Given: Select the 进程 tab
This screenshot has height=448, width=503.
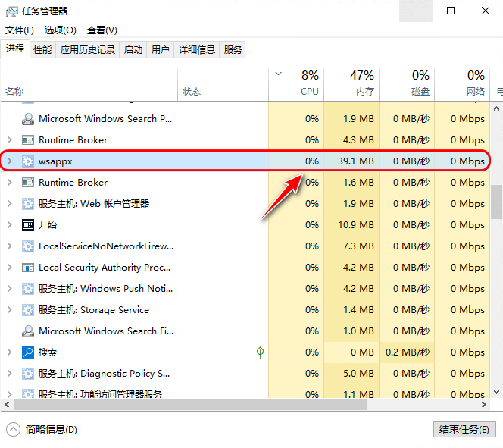Looking at the screenshot, I should [x=15, y=49].
